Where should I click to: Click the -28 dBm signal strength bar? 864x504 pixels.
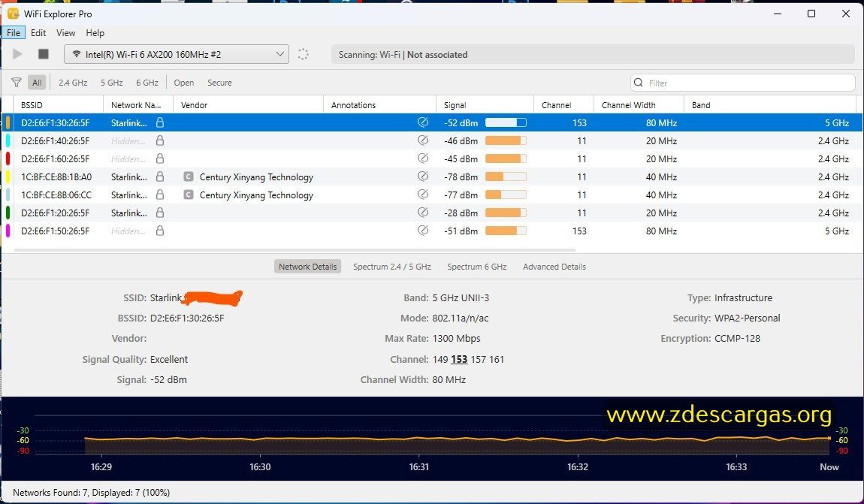(506, 213)
